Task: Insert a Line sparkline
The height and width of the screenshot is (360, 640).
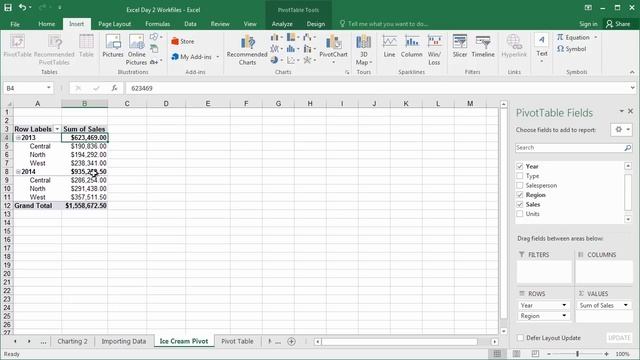Action: point(389,46)
